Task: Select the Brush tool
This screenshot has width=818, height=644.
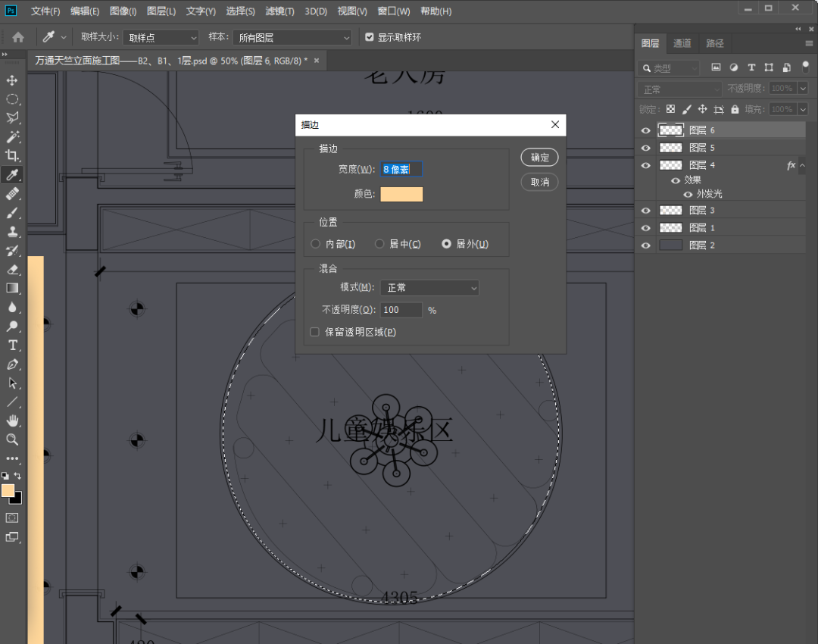Action: click(12, 213)
